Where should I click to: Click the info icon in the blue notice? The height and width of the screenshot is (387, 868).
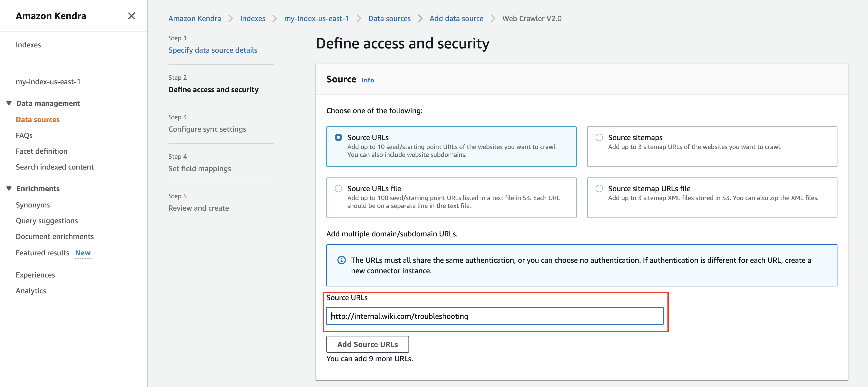coord(341,260)
